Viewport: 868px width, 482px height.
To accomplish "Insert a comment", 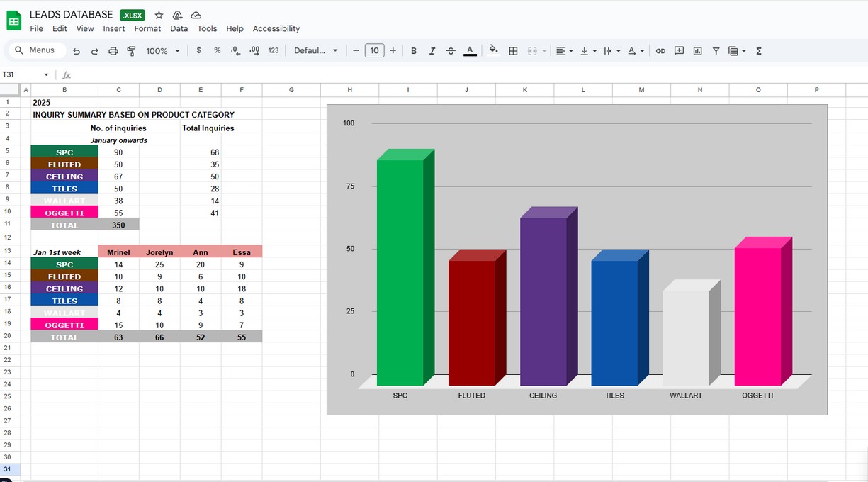I will point(679,51).
